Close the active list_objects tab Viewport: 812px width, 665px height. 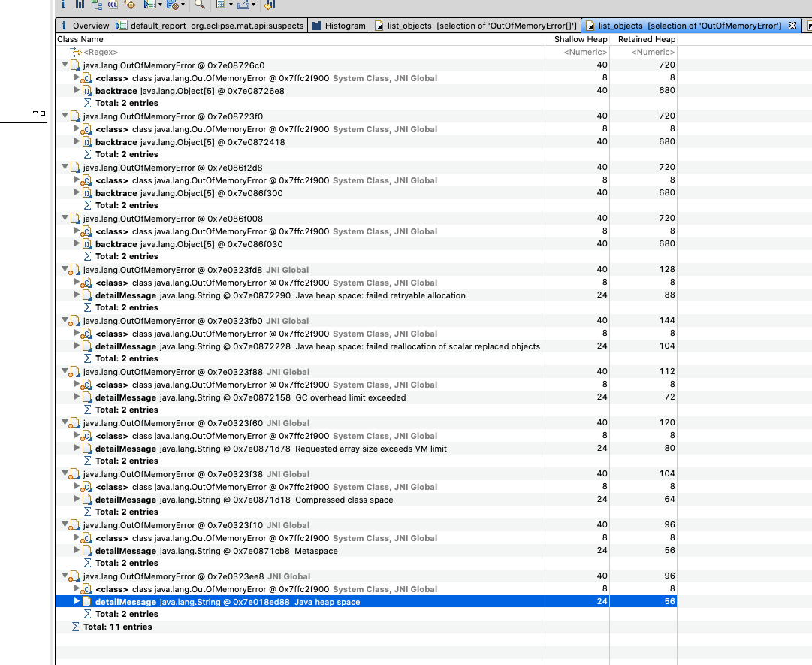pyautogui.click(x=791, y=25)
